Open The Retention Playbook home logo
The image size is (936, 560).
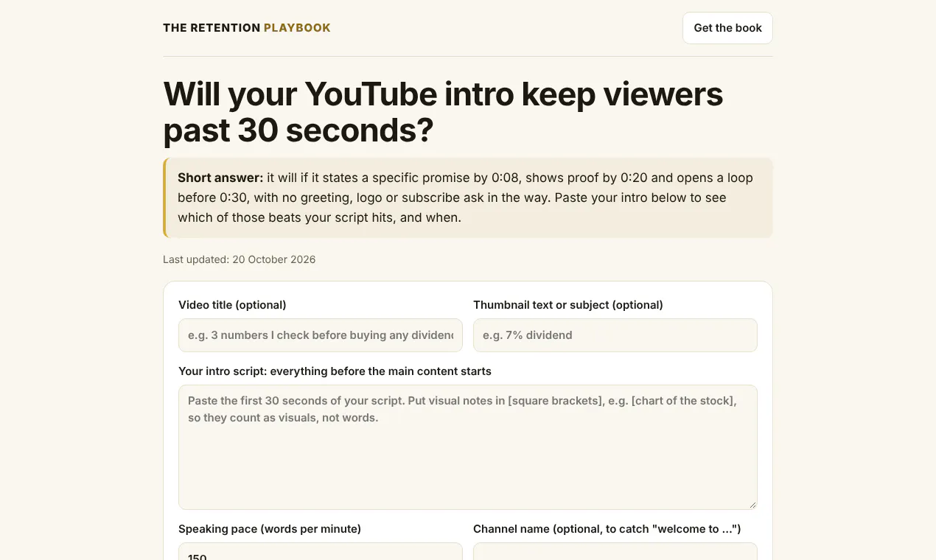247,28
